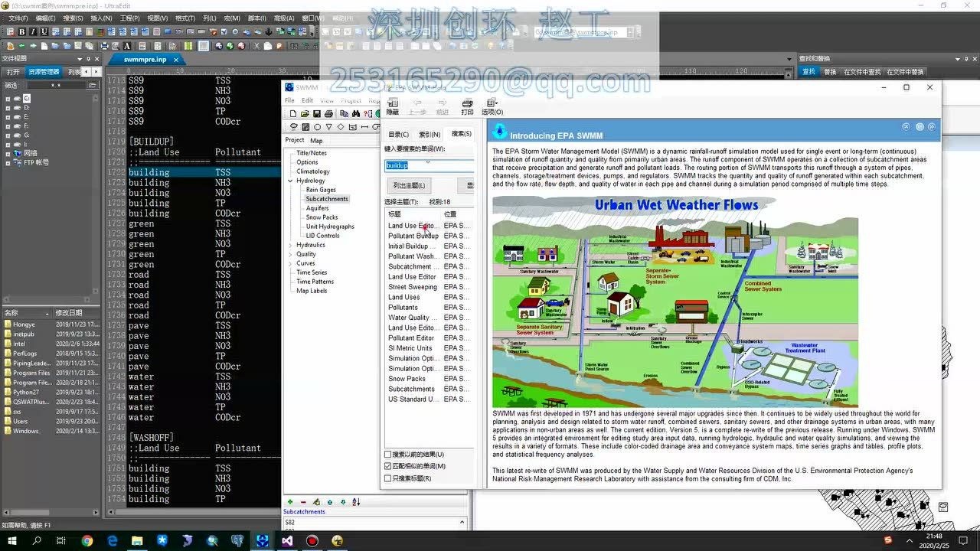Collapse the Hydrology tree node
This screenshot has height=551, width=980.
point(290,181)
